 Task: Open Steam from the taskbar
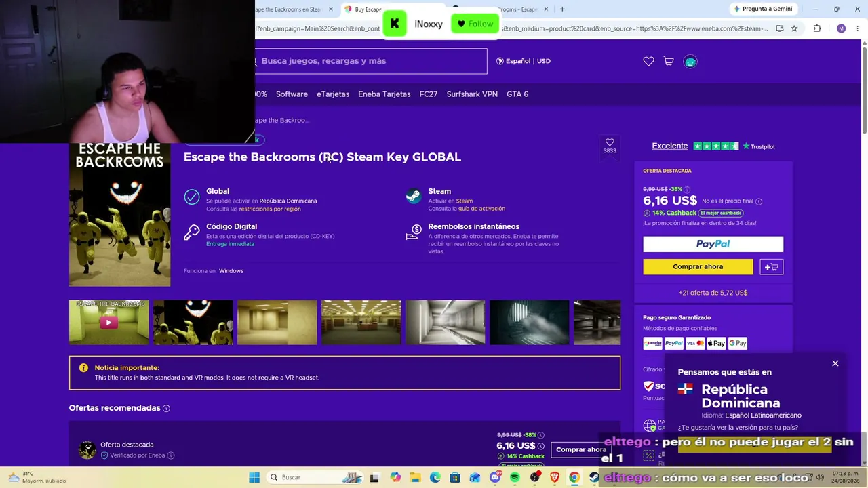click(x=594, y=477)
